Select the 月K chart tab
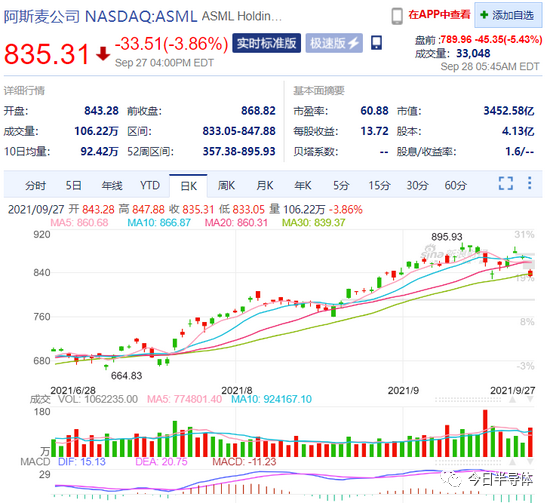Viewport: 550px width, 503px height. coord(264,185)
